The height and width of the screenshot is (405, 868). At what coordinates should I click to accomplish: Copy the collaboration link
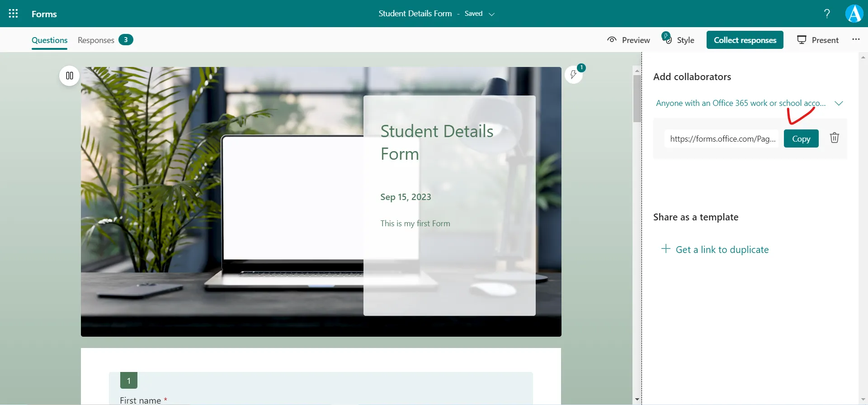pos(801,138)
